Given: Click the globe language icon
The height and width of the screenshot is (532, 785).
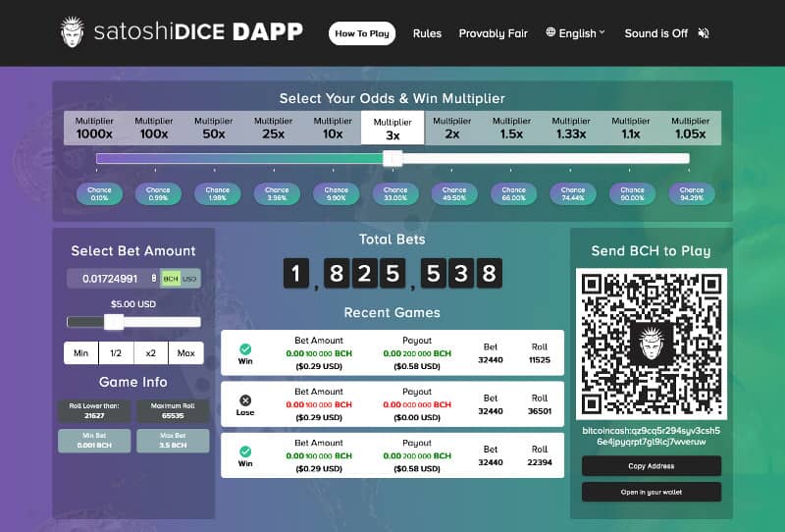Looking at the screenshot, I should pyautogui.click(x=550, y=32).
